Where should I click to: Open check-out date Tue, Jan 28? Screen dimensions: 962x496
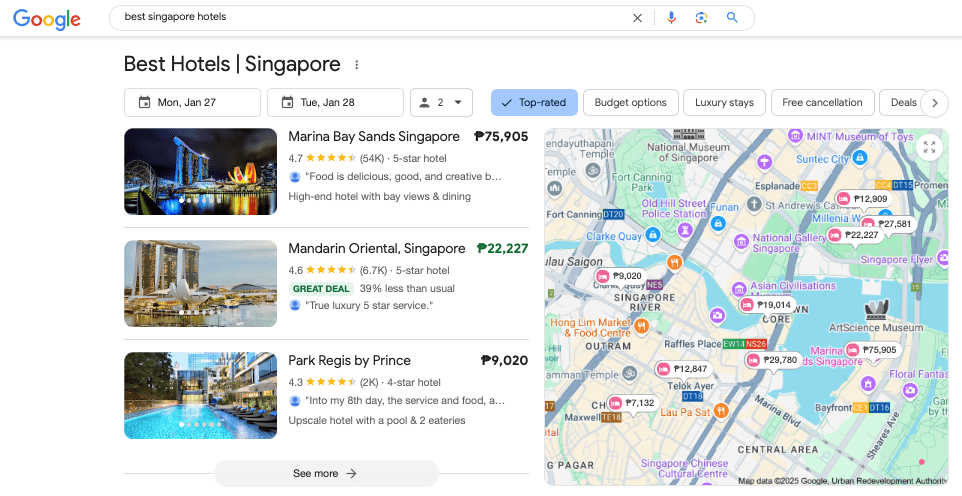[335, 103]
